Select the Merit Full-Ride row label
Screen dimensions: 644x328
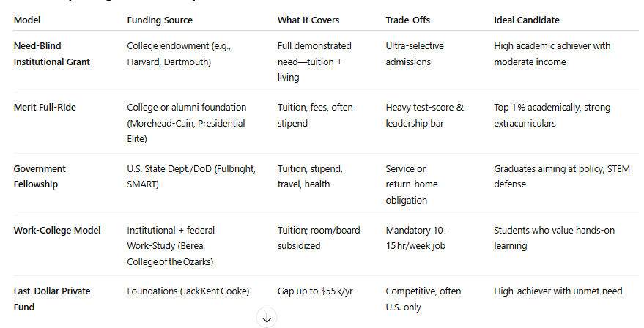pos(45,108)
